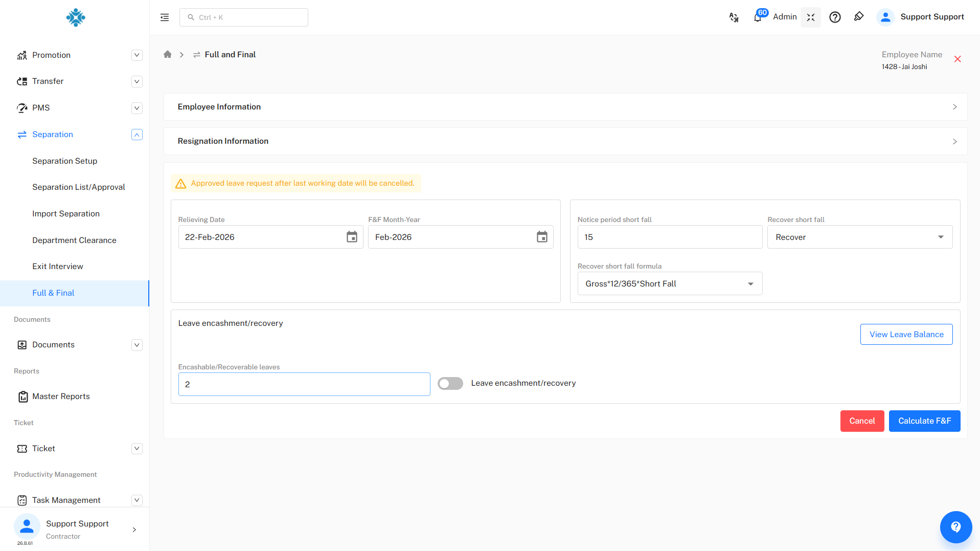Click Notice period short fall field
This screenshot has height=551, width=980.
(670, 237)
